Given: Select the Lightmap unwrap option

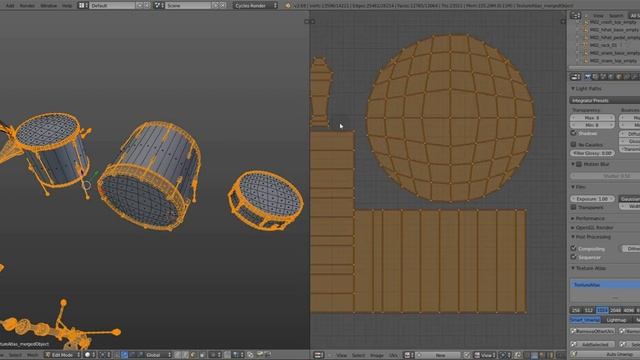Looking at the screenshot, I should [616, 320].
